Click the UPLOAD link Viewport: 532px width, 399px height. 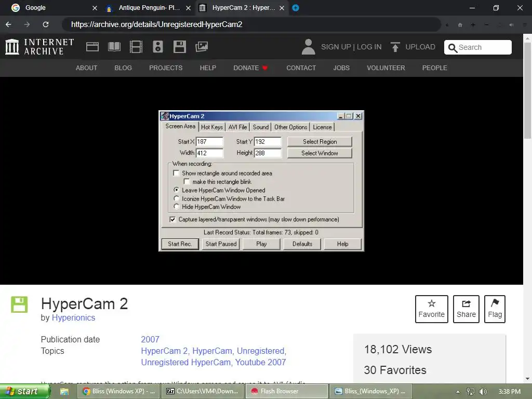click(x=420, y=47)
